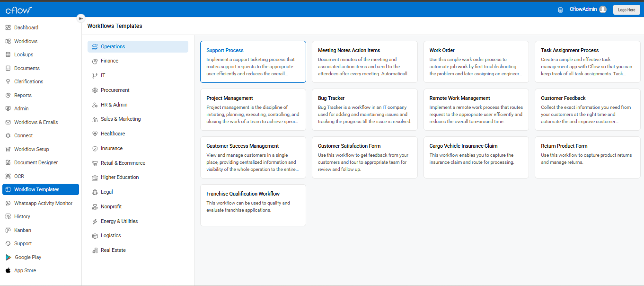Collapse the sidebar with the toggle arrow
This screenshot has width=644, height=286.
[81, 18]
